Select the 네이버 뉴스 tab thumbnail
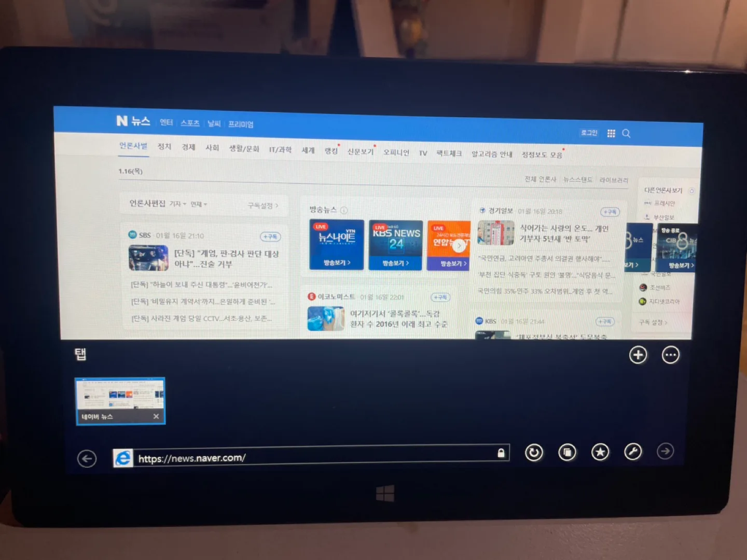 point(120,401)
